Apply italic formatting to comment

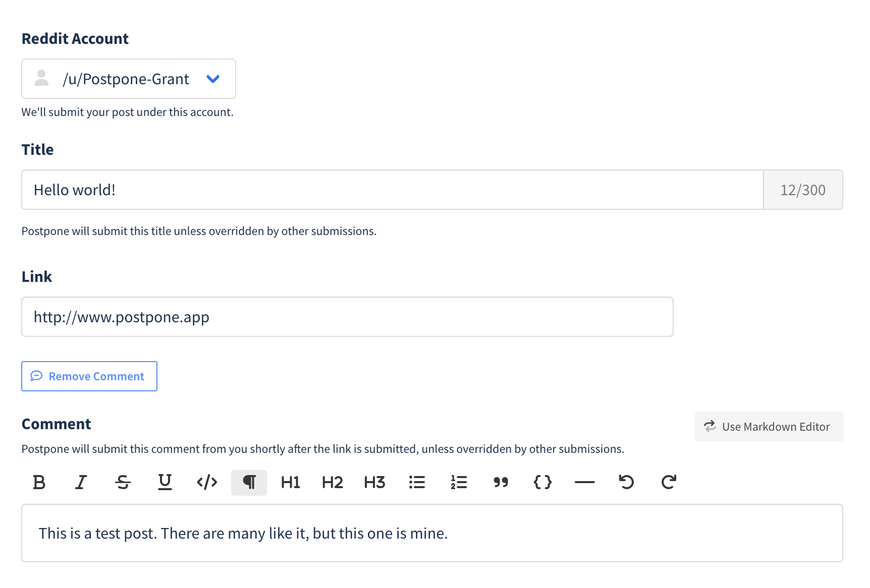coord(81,483)
